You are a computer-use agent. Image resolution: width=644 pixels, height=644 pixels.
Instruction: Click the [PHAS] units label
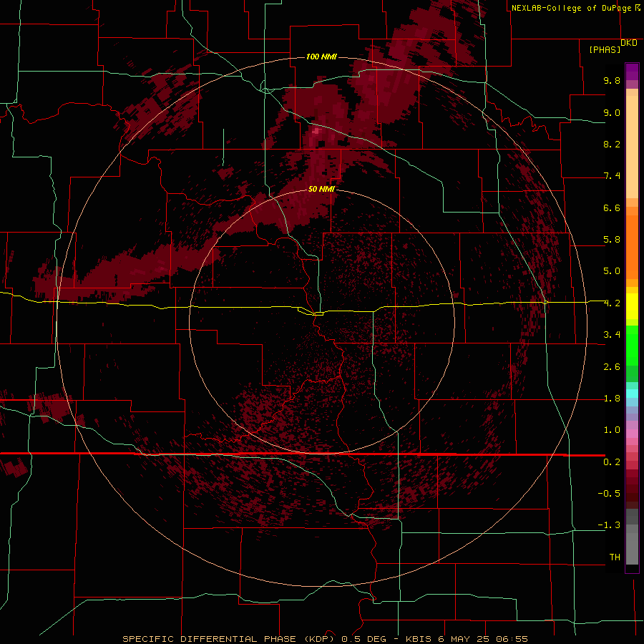click(x=605, y=49)
